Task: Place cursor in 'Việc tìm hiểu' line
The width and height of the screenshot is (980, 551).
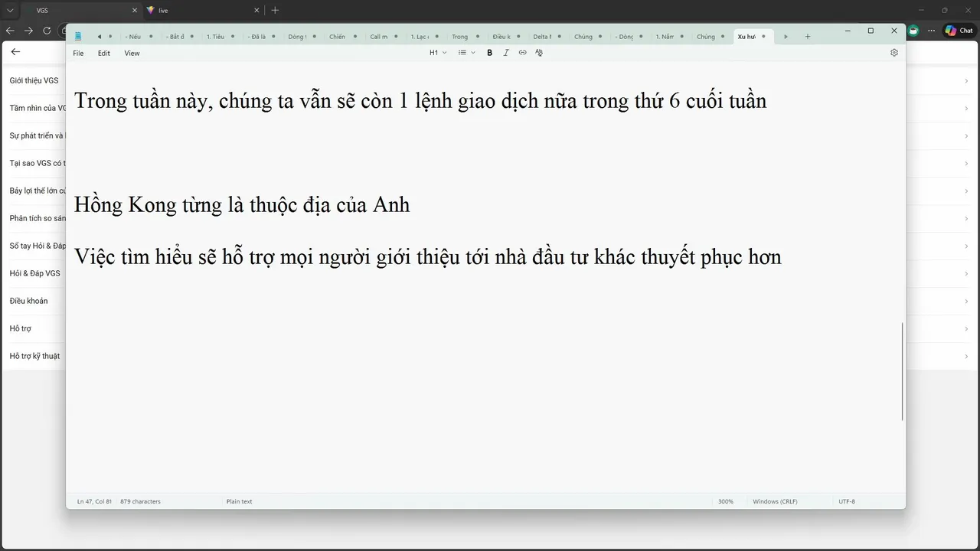Action: (x=427, y=256)
